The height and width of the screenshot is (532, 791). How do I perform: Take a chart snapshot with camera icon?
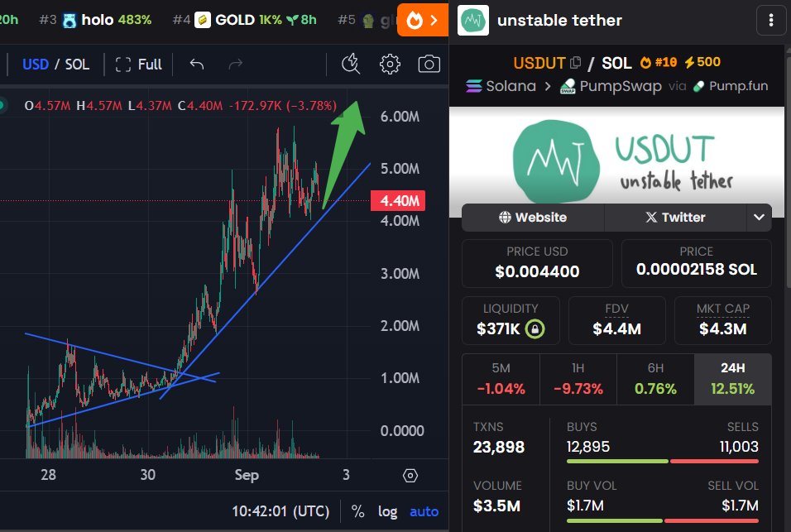(x=429, y=64)
